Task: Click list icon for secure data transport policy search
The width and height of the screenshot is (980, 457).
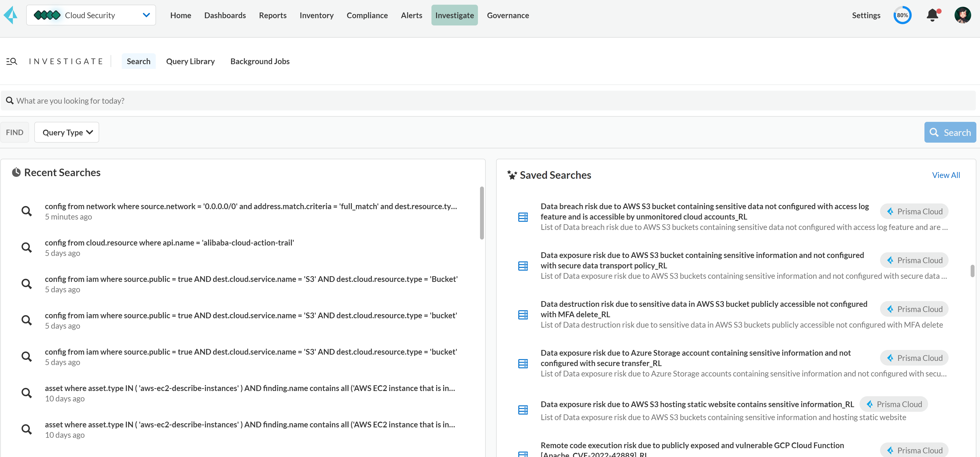Action: [523, 266]
